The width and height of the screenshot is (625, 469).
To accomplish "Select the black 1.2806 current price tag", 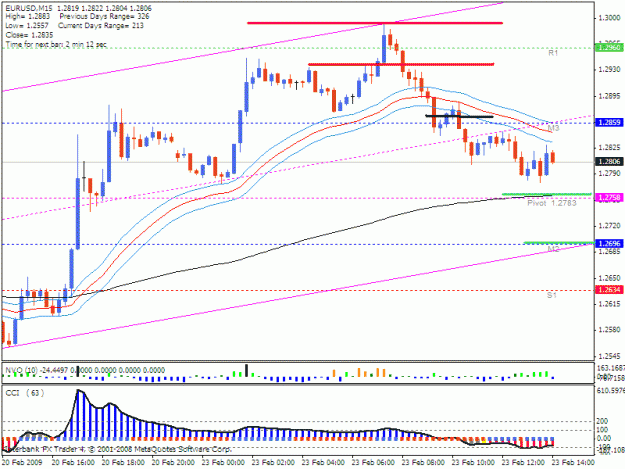I will click(x=609, y=161).
